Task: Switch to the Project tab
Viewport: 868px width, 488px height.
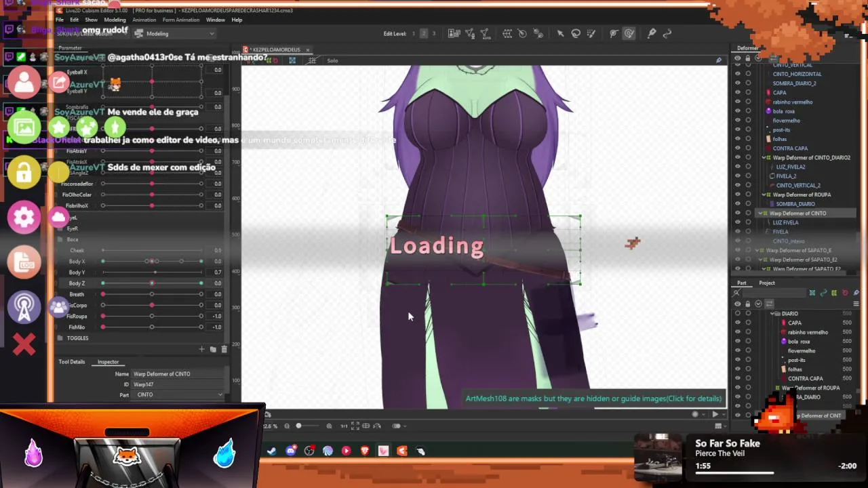Action: [x=767, y=283]
